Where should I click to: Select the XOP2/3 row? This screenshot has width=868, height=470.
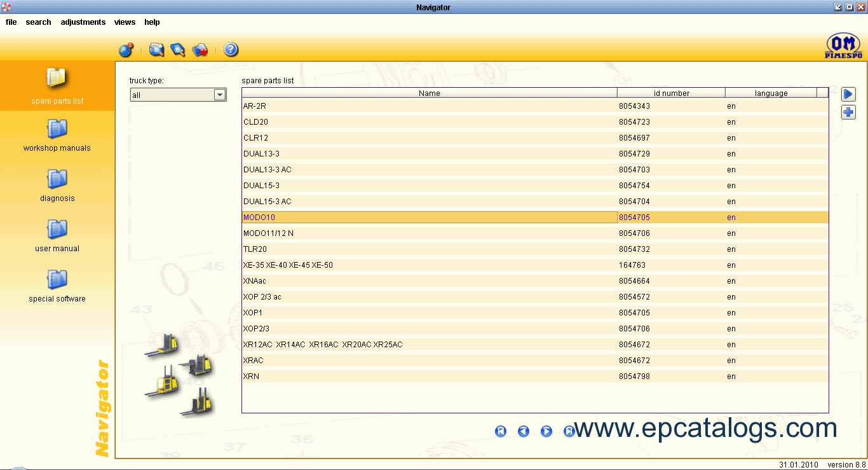(x=535, y=329)
